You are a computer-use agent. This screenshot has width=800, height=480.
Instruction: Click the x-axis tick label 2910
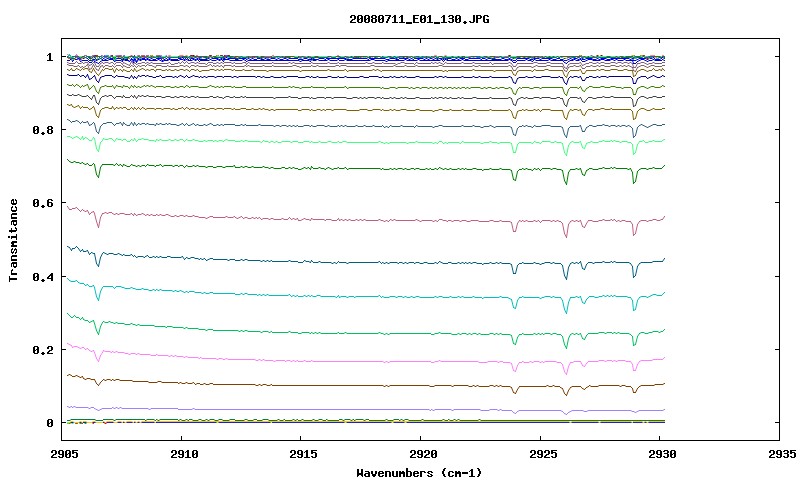tap(184, 454)
